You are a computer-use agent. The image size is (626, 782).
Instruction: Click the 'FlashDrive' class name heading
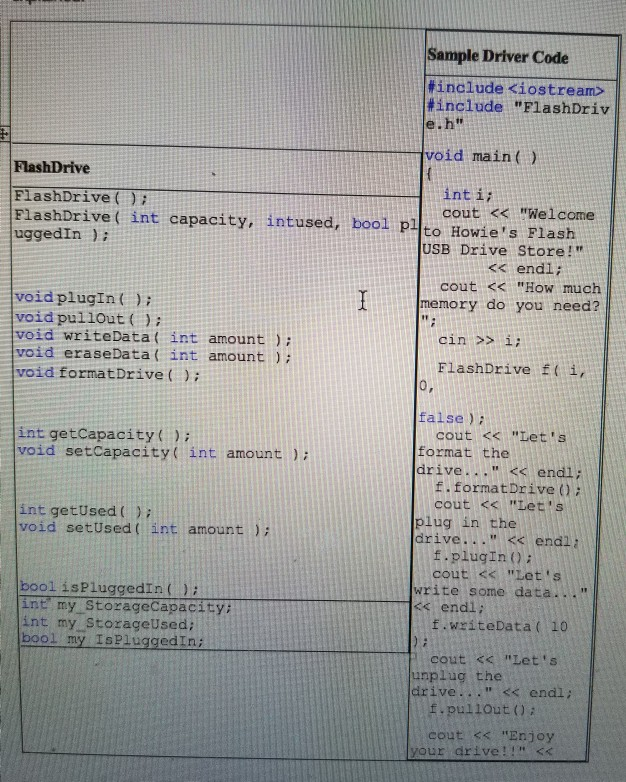coord(52,167)
